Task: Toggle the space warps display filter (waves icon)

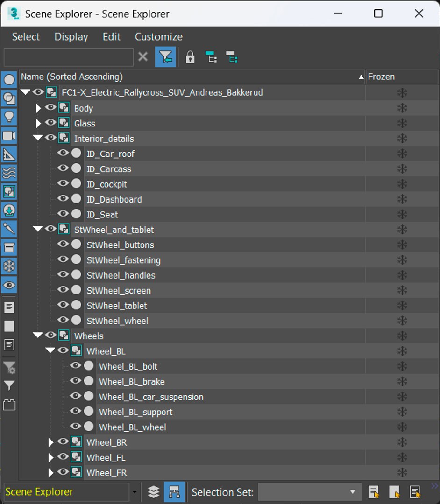Action: tap(9, 173)
